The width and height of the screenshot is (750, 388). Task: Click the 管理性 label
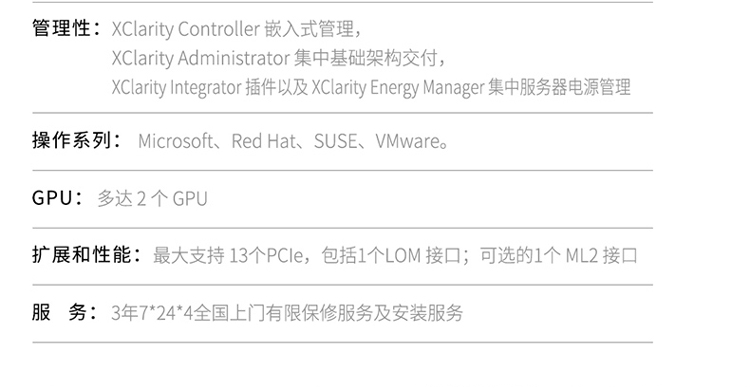click(61, 28)
